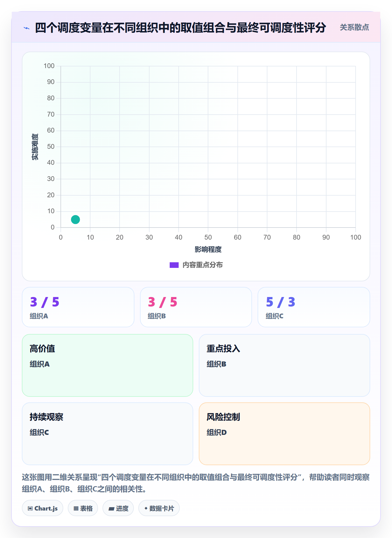Select the 组织A 3 / 5 stat card
Screen dimensions: 392x538
click(78, 307)
